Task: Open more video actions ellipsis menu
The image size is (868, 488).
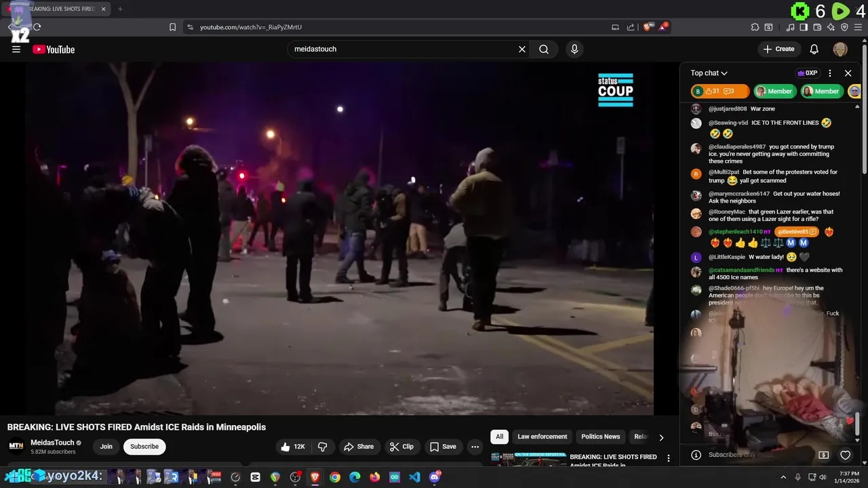Action: point(475,447)
